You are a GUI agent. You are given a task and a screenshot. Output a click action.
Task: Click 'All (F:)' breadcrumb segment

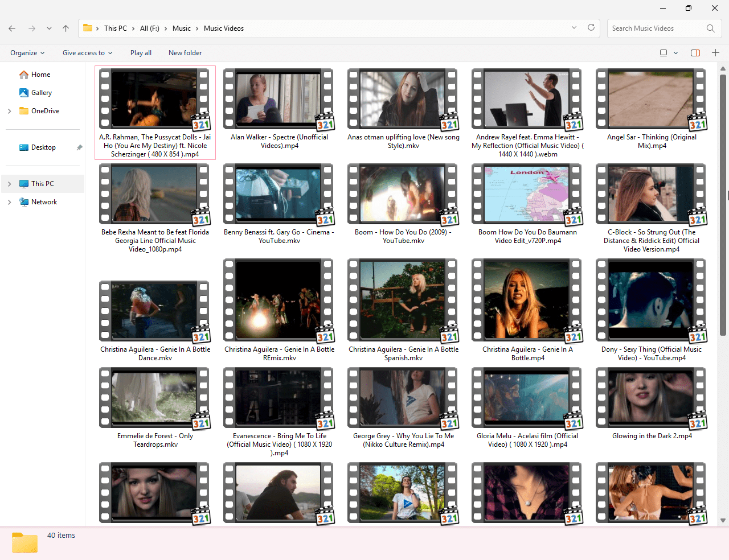[150, 28]
